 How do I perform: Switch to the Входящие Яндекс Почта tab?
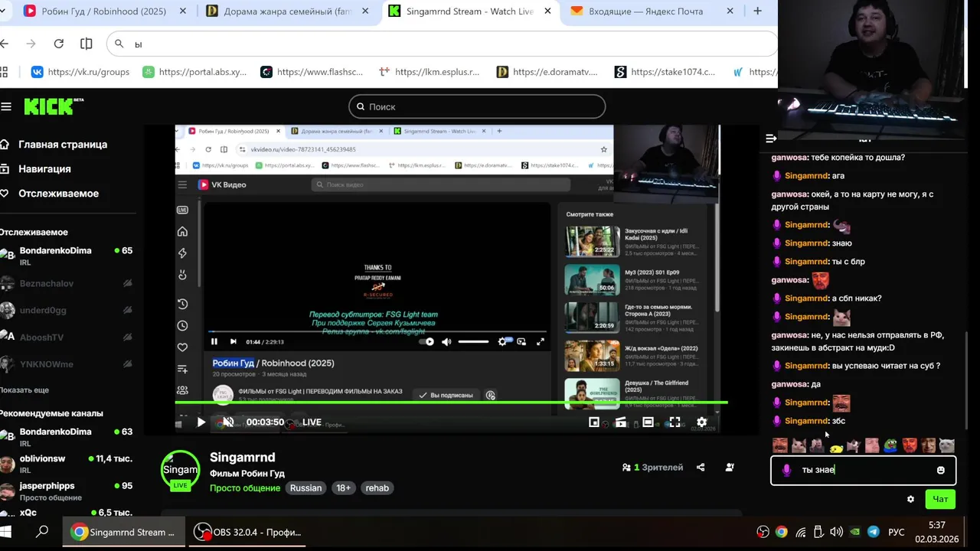click(652, 11)
